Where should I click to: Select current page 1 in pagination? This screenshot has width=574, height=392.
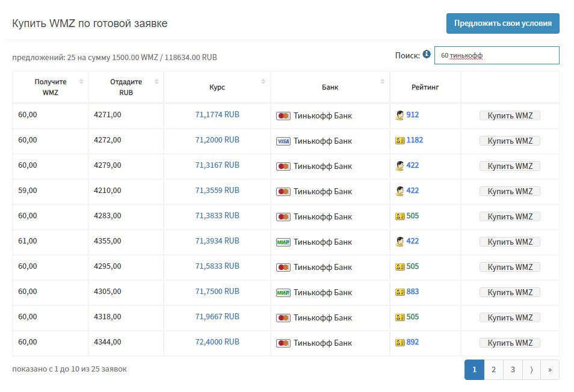click(475, 370)
